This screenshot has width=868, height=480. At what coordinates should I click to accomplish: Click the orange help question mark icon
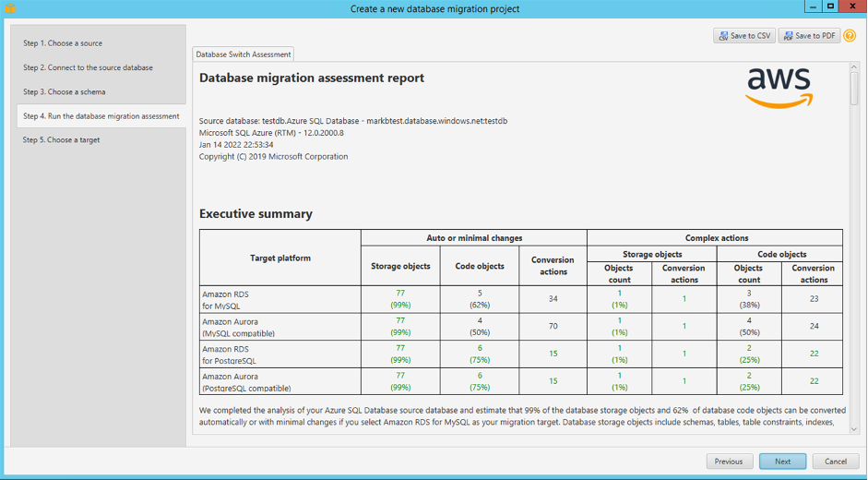[850, 35]
